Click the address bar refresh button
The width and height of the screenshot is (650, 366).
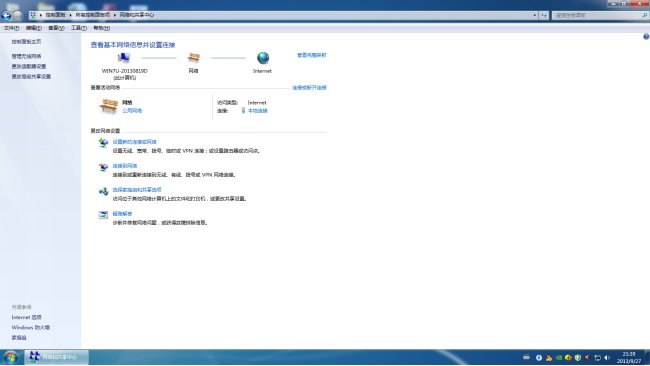(544, 15)
